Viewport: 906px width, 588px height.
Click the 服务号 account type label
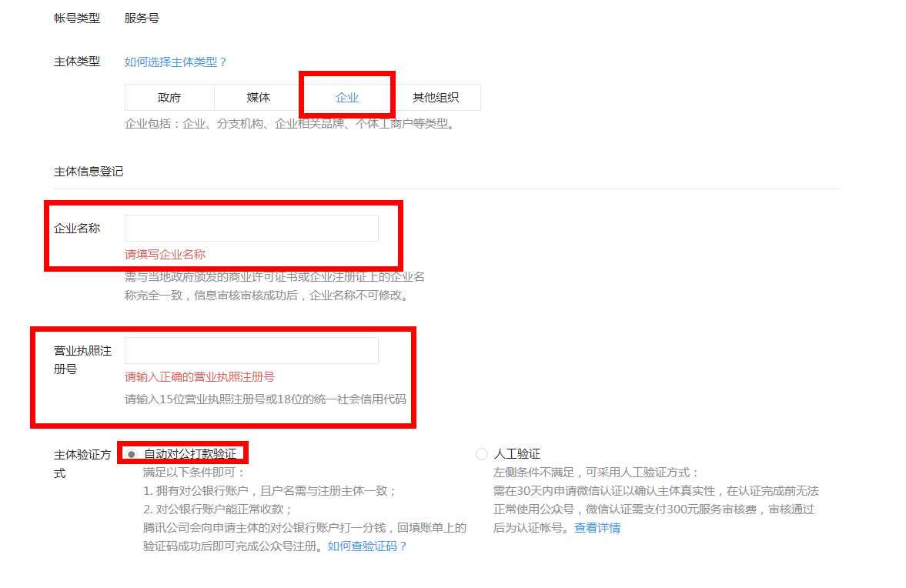[141, 18]
